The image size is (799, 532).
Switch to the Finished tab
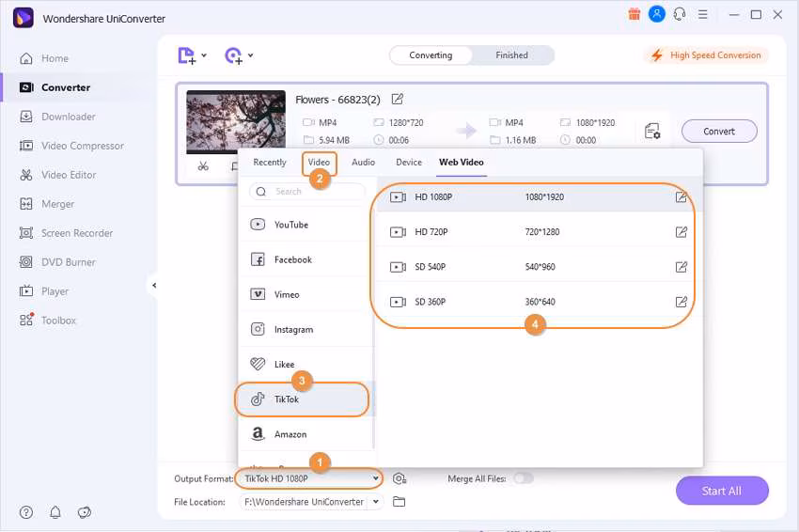(x=511, y=55)
